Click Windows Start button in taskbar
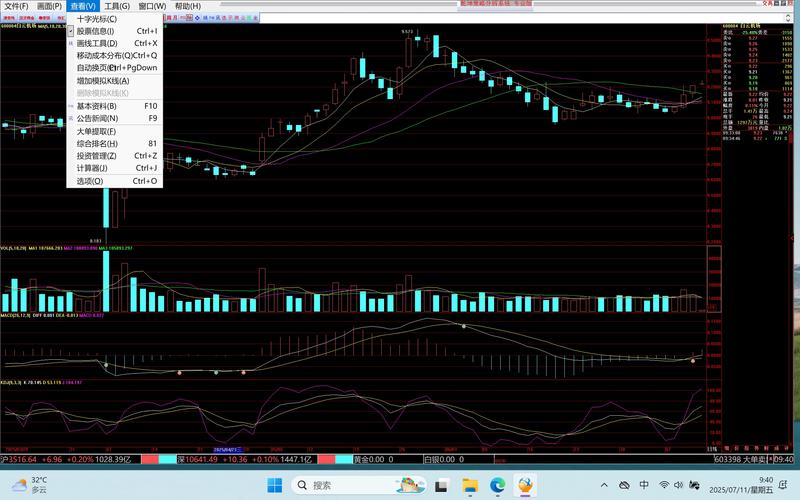 coord(274,485)
